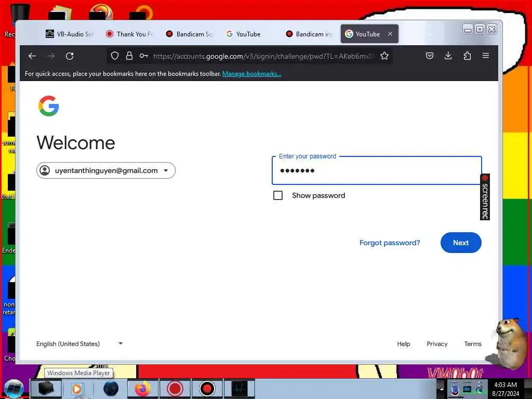This screenshot has width=532, height=399.
Task: Open the Manage bookmarks link
Action: pos(252,74)
